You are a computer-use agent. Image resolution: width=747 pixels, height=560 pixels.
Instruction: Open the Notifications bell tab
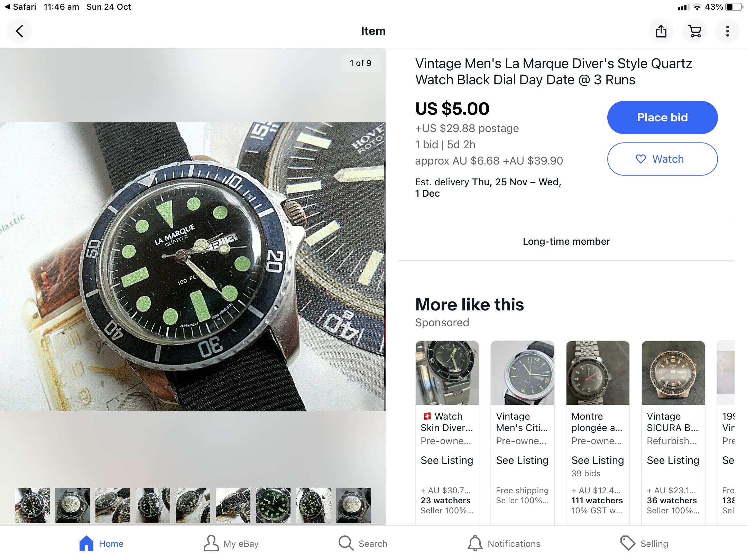point(504,543)
